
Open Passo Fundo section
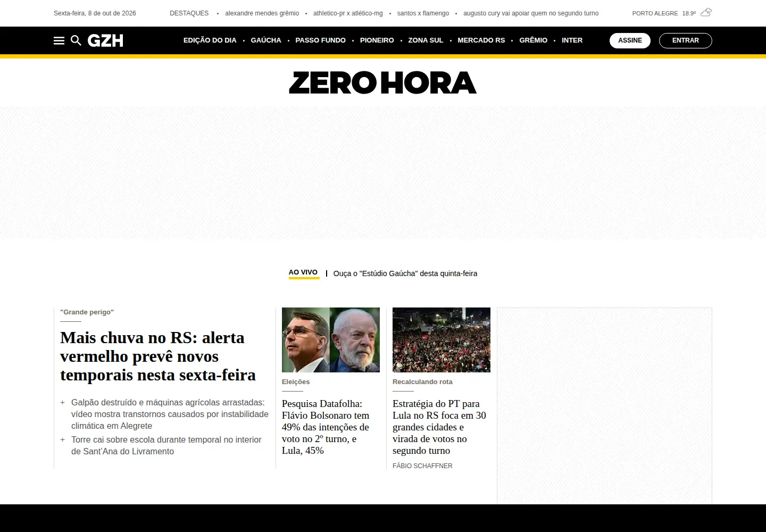[320, 40]
